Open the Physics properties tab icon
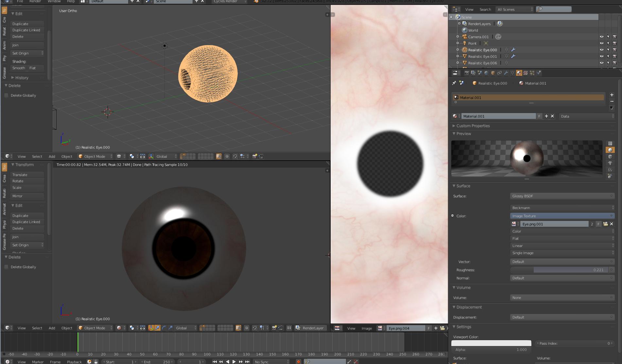The height and width of the screenshot is (364, 622). [539, 73]
